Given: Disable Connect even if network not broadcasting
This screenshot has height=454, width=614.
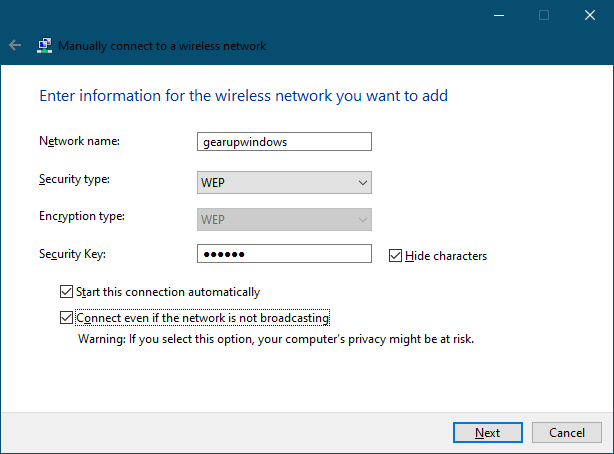Looking at the screenshot, I should point(67,319).
